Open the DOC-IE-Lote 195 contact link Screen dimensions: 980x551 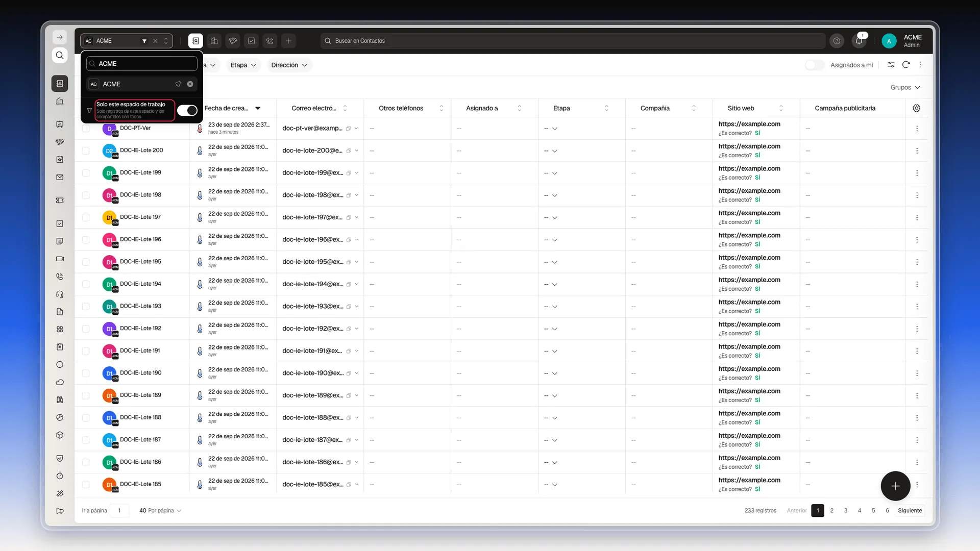tap(140, 262)
